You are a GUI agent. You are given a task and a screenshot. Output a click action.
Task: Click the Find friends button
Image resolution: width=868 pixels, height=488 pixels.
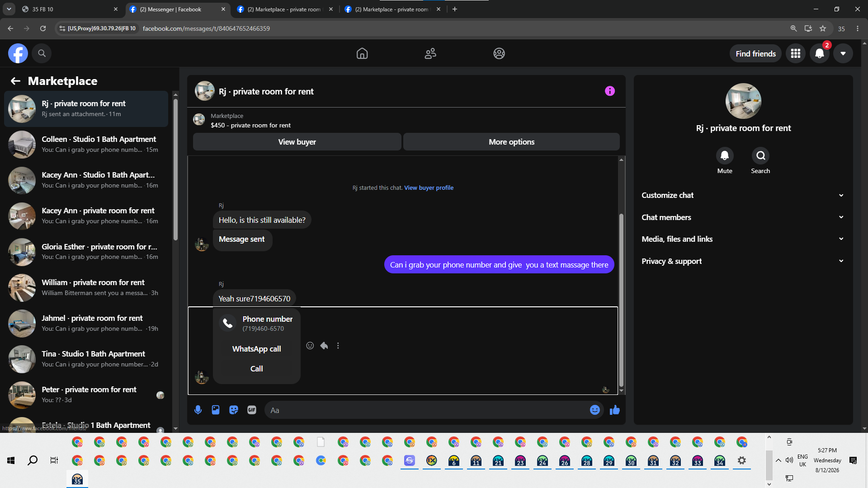[x=755, y=54]
